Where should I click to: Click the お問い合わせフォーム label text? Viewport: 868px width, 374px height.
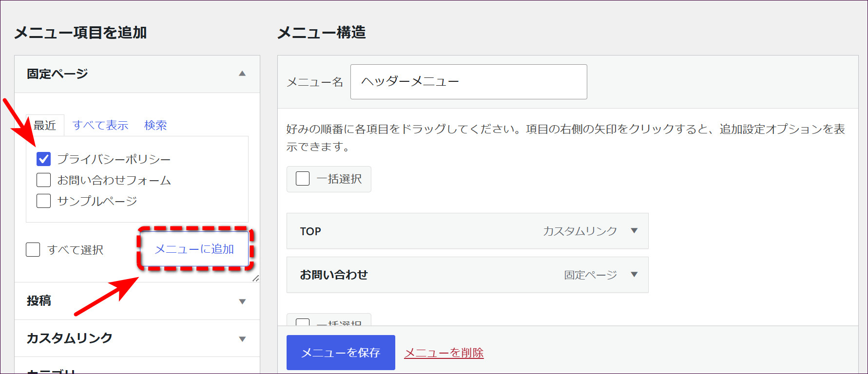pos(114,180)
